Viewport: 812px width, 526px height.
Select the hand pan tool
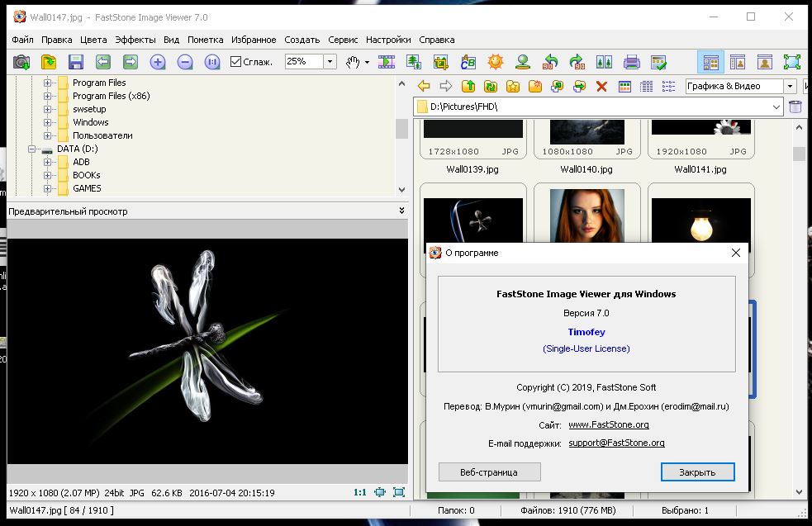coord(353,62)
